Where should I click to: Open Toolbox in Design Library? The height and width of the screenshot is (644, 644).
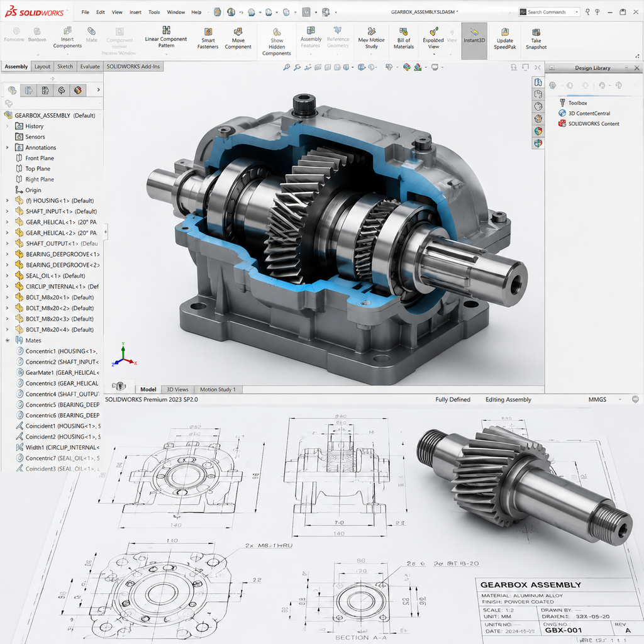[574, 103]
